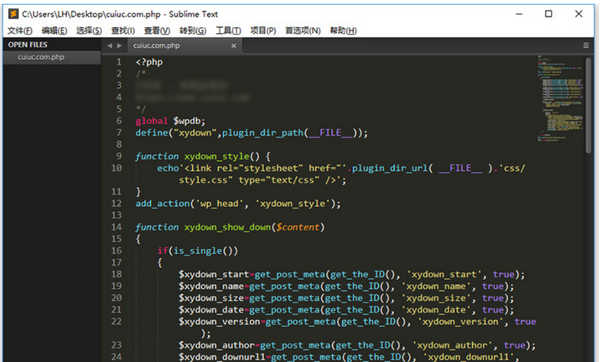Screen dimensions: 600x362
Task: Click $xydown_author variable on line 23
Action: (x=217, y=345)
